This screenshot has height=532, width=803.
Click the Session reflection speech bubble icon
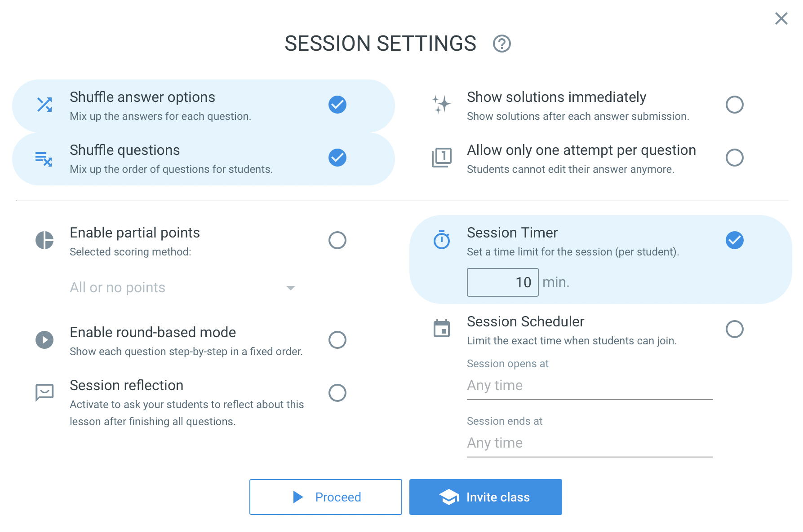pyautogui.click(x=44, y=392)
